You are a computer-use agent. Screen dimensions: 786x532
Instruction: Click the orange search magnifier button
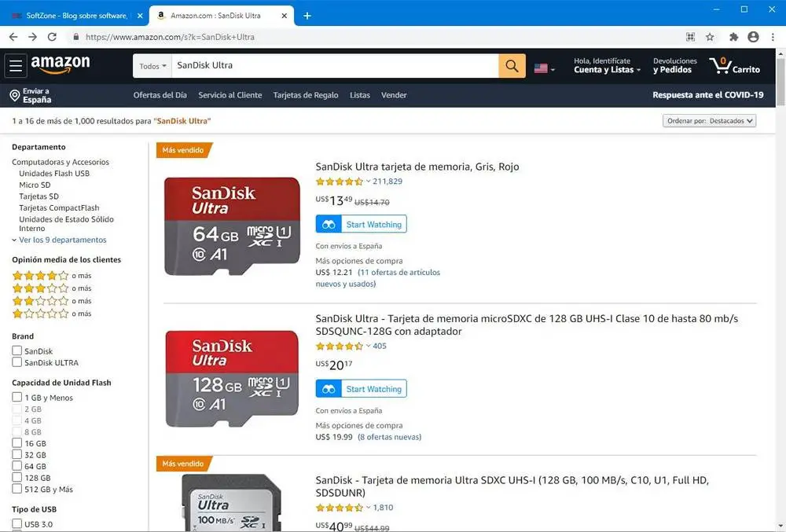512,66
